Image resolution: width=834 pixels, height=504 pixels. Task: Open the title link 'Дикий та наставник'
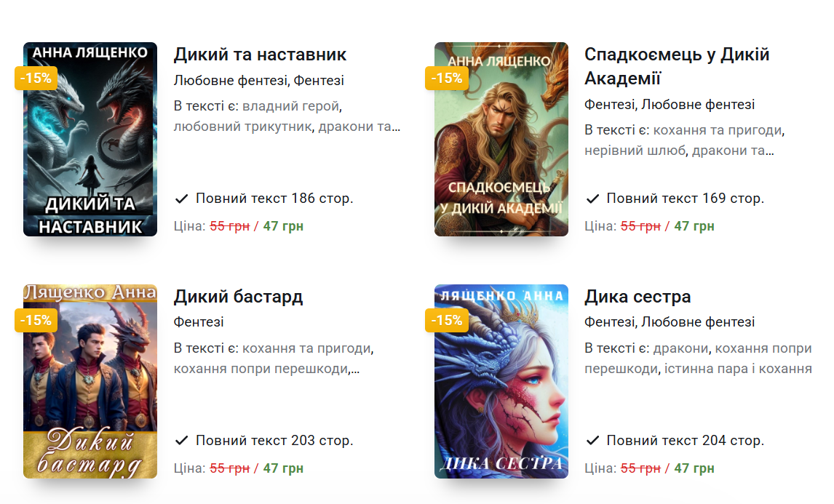coord(260,55)
